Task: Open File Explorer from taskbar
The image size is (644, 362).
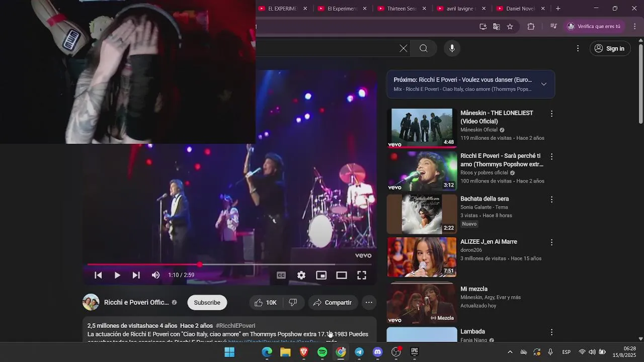Action: (x=285, y=352)
